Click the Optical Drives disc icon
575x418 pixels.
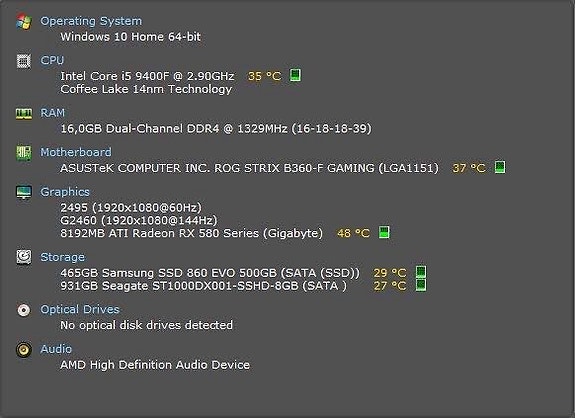[24, 310]
